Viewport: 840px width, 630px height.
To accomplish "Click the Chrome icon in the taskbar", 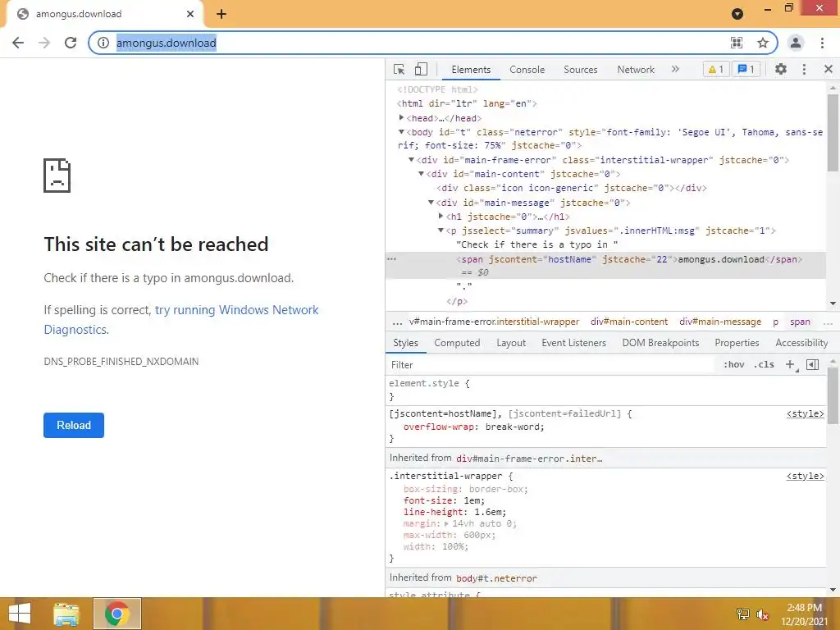I will 117,614.
